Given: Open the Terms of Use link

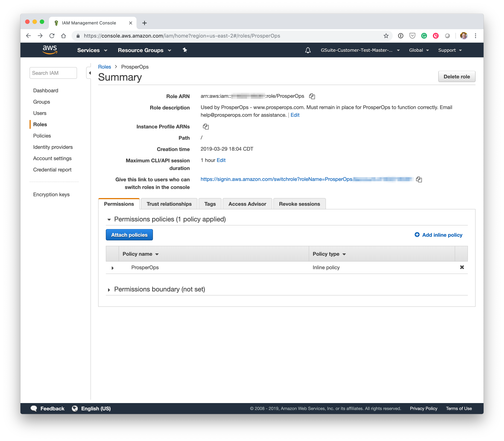Looking at the screenshot, I should pyautogui.click(x=459, y=409).
